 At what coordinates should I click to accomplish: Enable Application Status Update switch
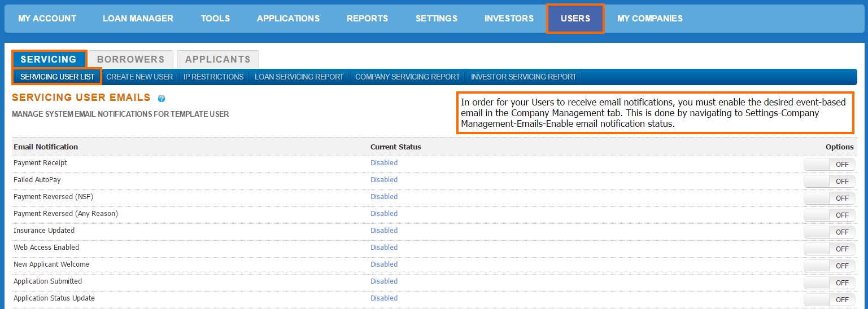click(829, 299)
